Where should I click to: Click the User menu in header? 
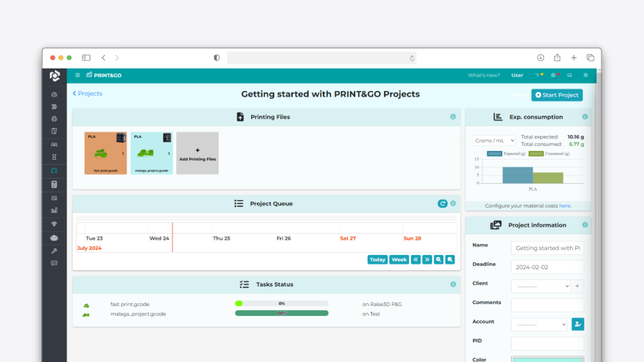(517, 75)
